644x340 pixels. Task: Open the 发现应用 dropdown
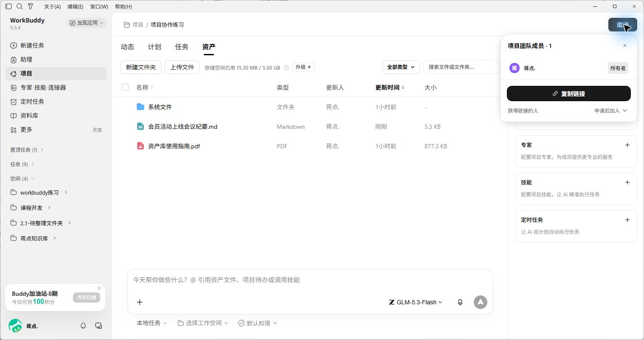(x=87, y=23)
